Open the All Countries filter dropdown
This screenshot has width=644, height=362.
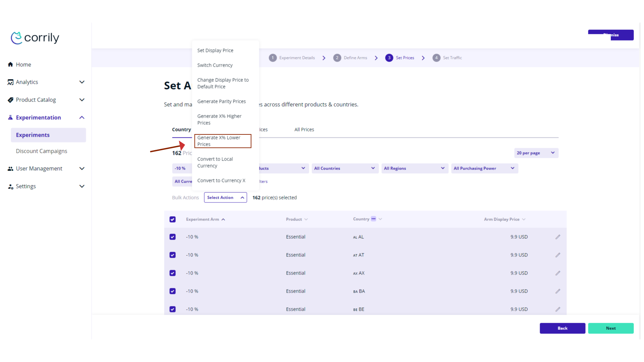pyautogui.click(x=344, y=168)
